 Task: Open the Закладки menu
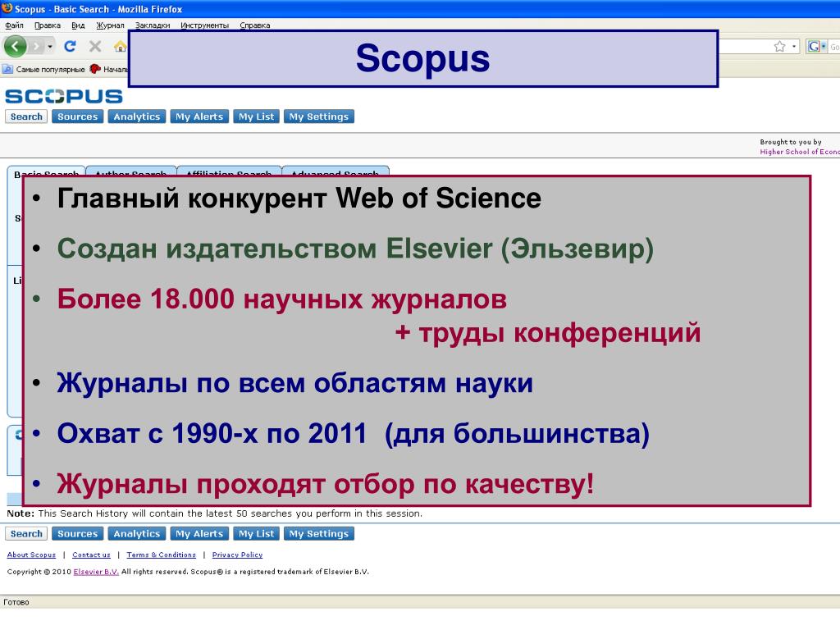153,25
